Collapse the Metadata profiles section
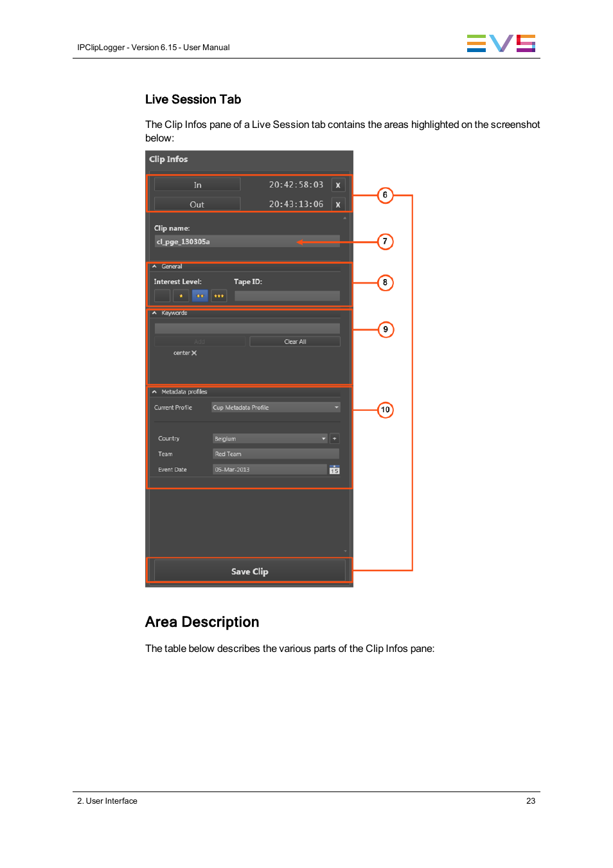 click(154, 392)
